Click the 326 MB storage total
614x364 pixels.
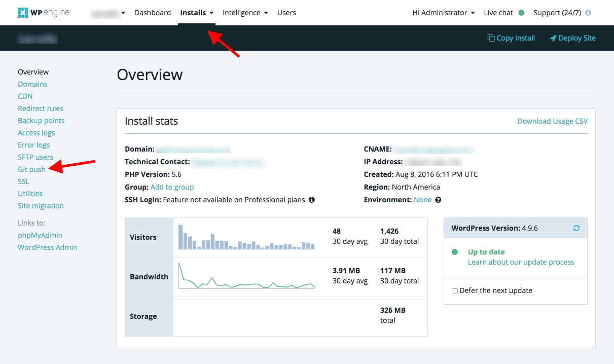(393, 310)
